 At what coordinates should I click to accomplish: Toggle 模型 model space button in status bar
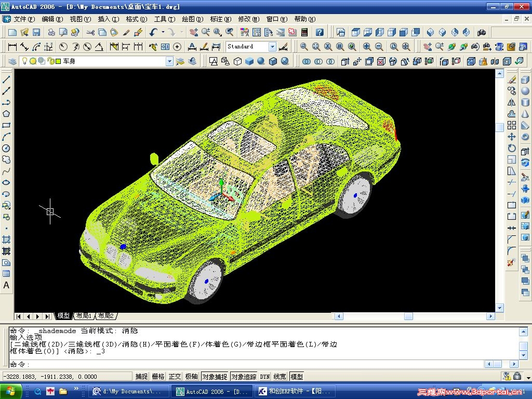point(297,376)
